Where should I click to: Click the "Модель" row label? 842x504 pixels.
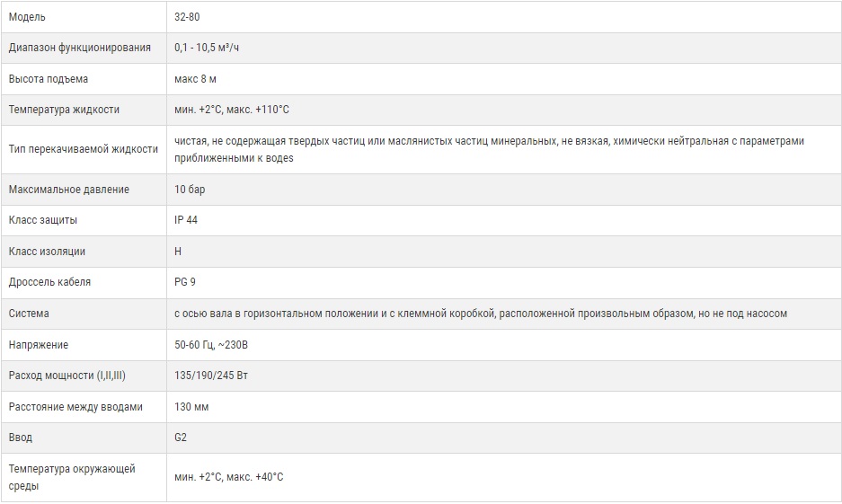(x=27, y=17)
